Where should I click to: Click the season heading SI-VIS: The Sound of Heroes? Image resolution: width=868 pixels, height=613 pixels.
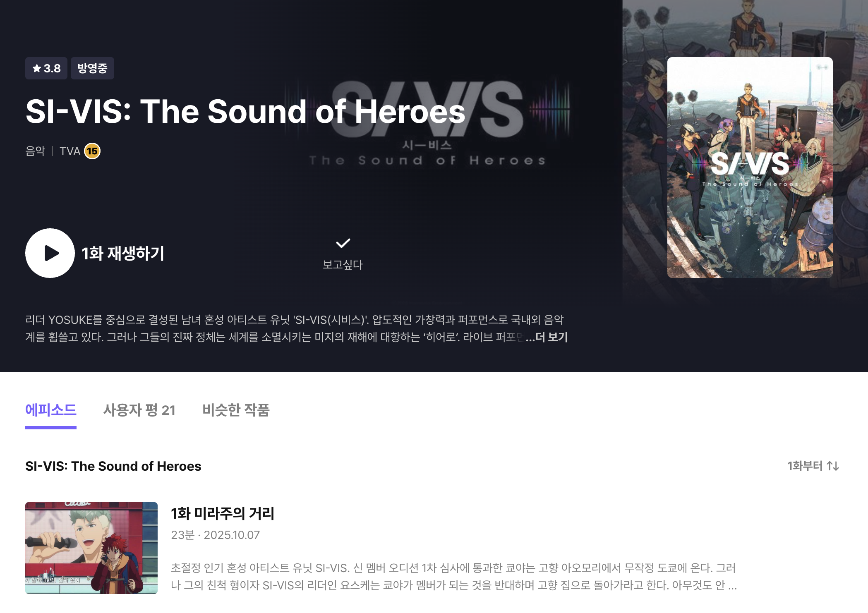[113, 466]
